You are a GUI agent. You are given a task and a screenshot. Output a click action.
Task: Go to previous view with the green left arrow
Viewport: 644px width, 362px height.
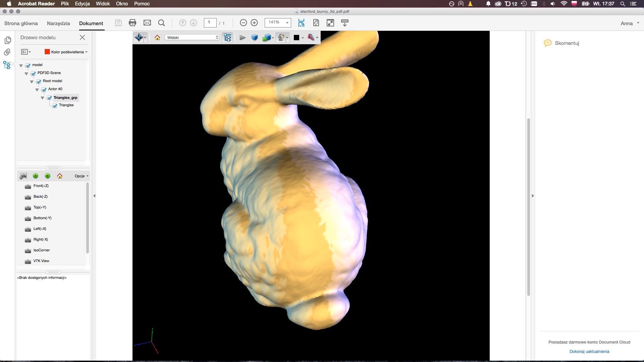pos(36,176)
